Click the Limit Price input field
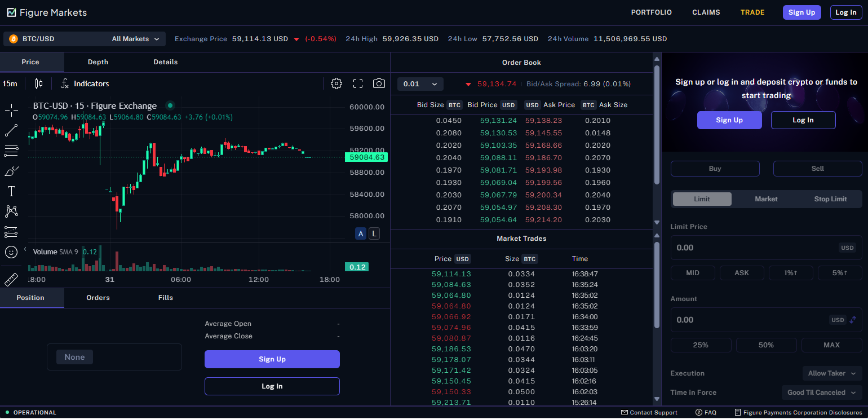Viewport: 868px width, 419px height. pos(766,248)
